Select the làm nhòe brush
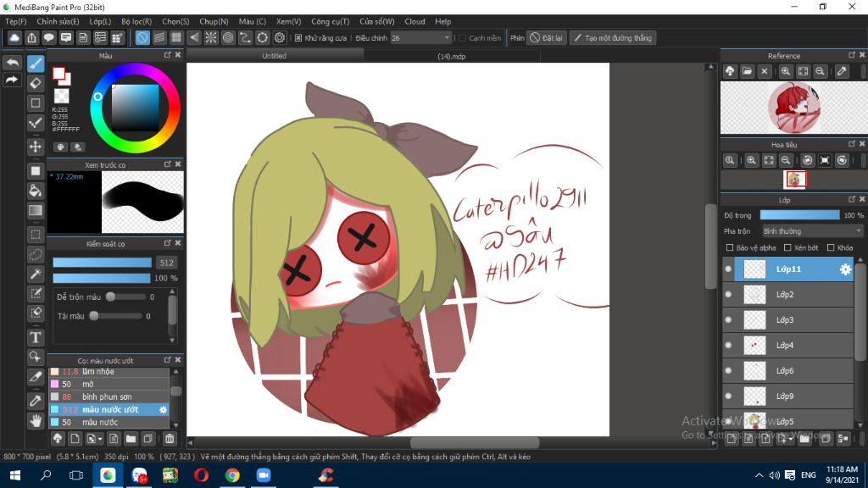The width and height of the screenshot is (868, 488). 109,372
